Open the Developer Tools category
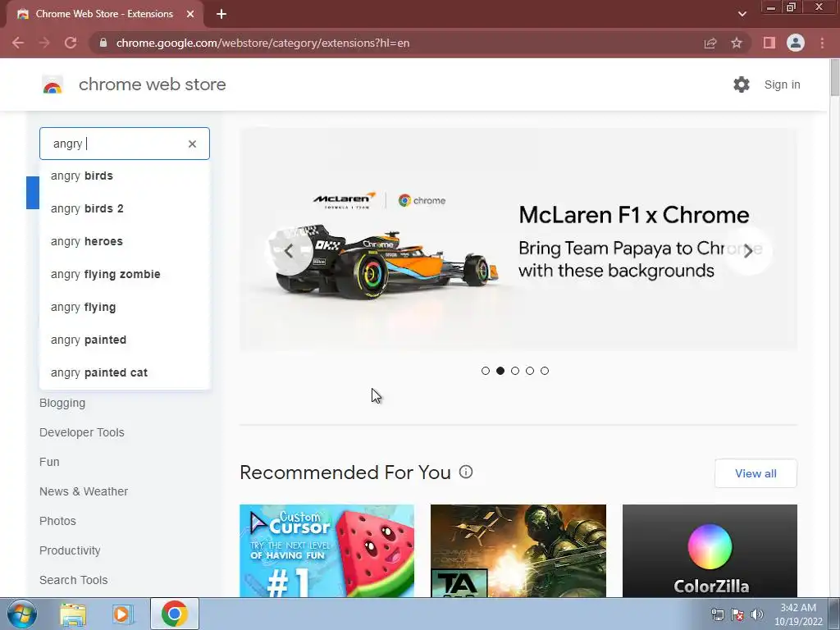840x630 pixels. tap(81, 432)
